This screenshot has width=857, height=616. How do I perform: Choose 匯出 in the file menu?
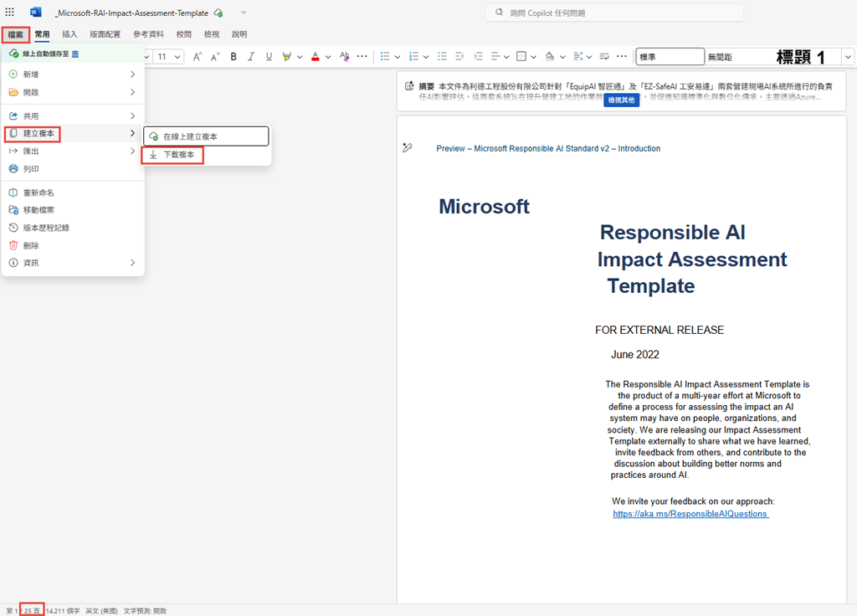point(73,151)
